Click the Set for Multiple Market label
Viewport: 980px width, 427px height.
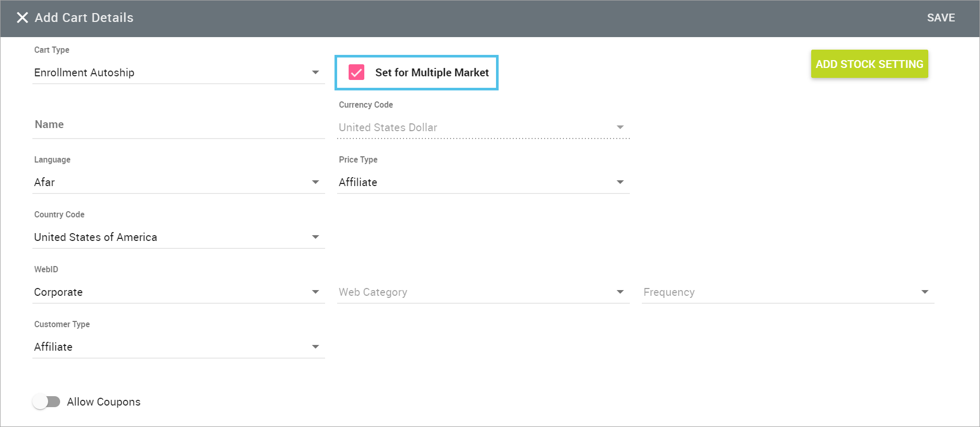point(432,73)
